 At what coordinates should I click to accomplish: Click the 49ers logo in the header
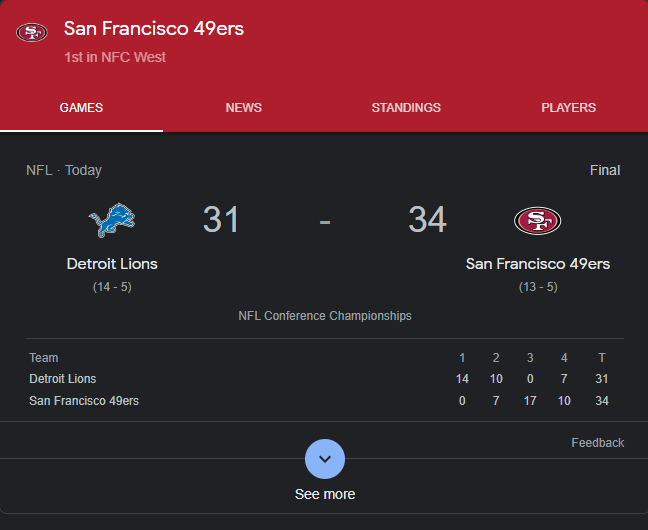32,32
